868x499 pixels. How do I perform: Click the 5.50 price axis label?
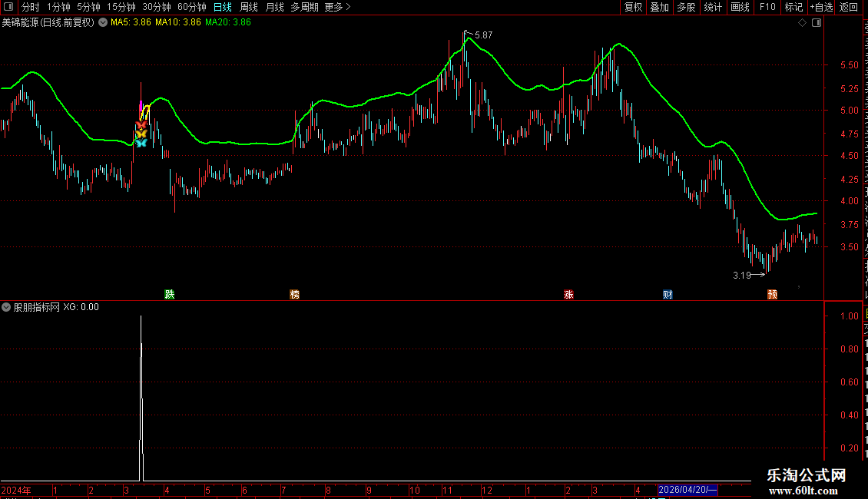tap(849, 64)
